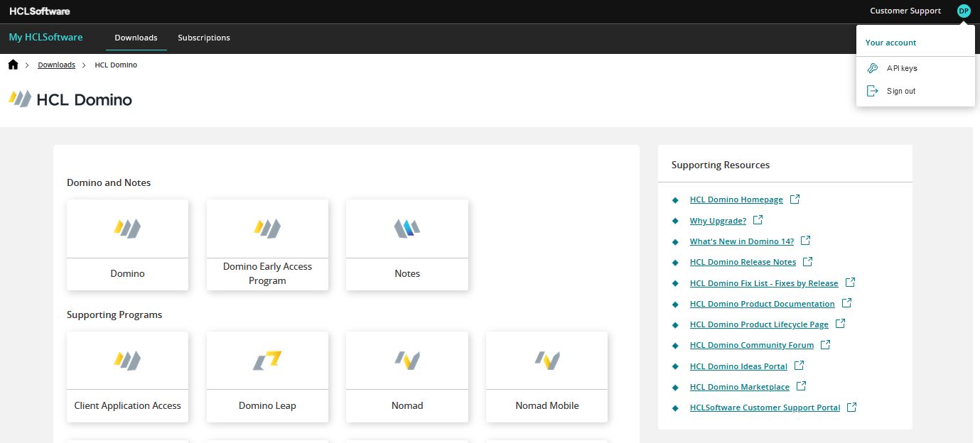Click Domino Early Access Program label

point(268,273)
